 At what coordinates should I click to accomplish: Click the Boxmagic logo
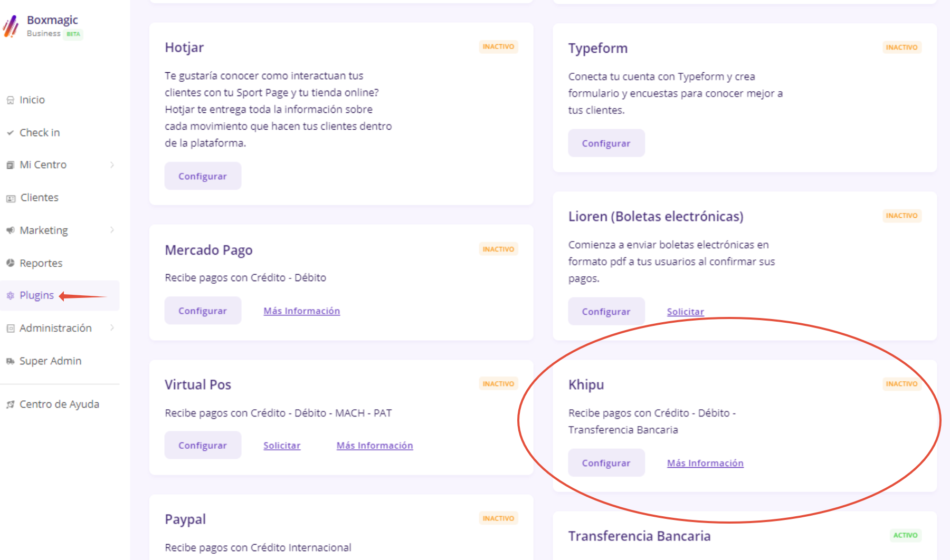pyautogui.click(x=11, y=25)
